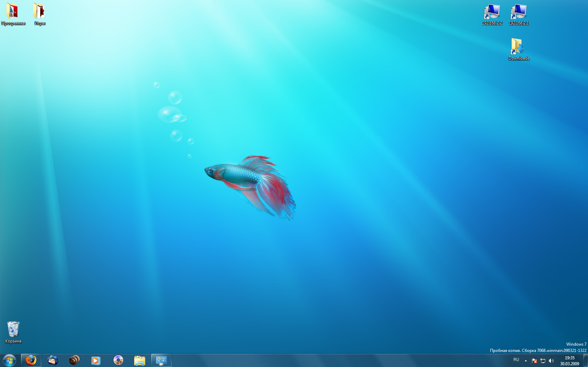The height and width of the screenshot is (367, 588).
Task: Select the Игры desktop folder
Action: click(40, 14)
